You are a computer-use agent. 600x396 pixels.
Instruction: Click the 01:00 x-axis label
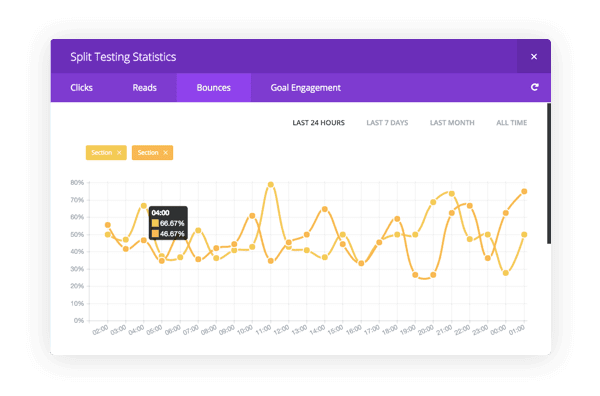[517, 330]
